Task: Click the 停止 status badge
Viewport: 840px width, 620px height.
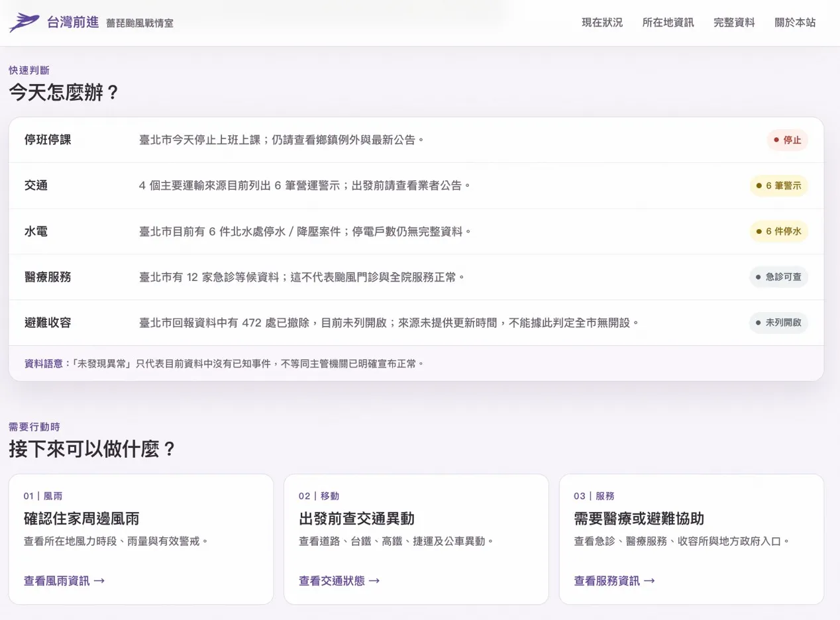Action: point(788,140)
